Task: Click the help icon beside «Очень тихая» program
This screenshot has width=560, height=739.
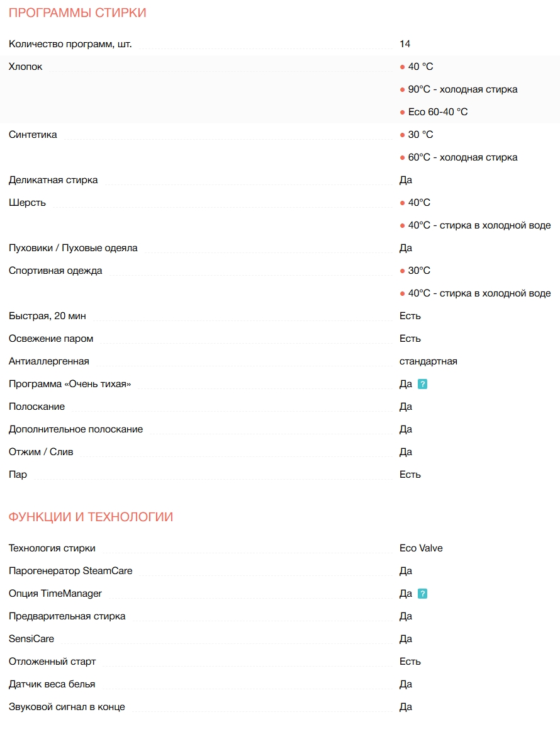Action: coord(423,384)
